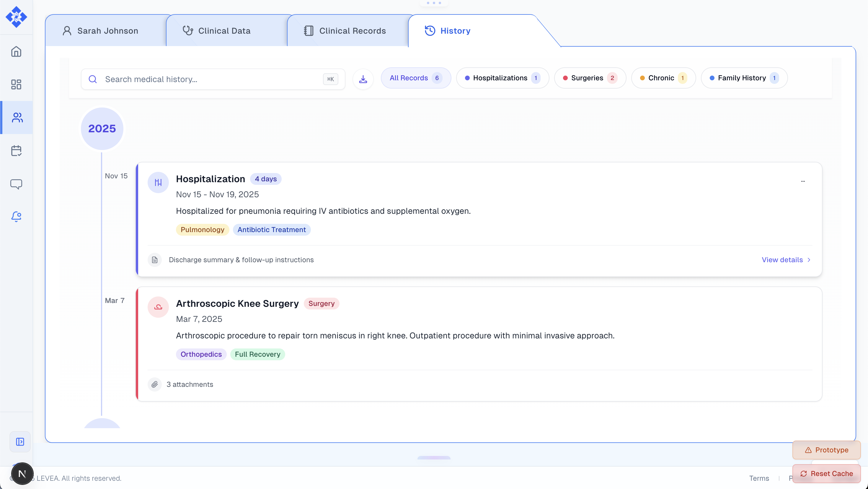Switch to the Clinical Records tab
Screen dimensions: 868x489
(352, 31)
